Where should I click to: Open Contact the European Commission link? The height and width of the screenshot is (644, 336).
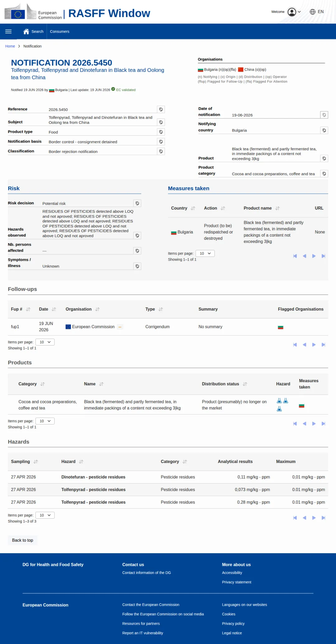tap(151, 605)
